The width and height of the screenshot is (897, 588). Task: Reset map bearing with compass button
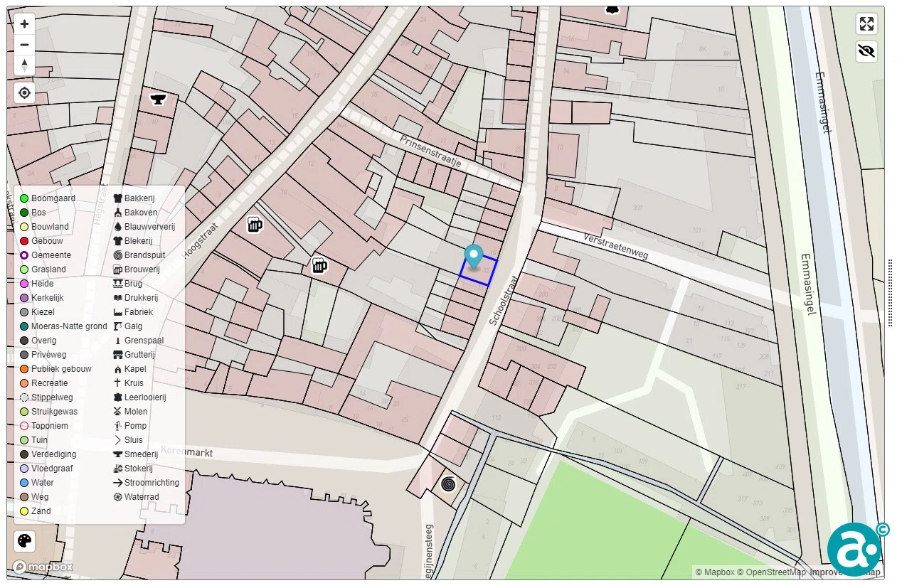[x=25, y=65]
